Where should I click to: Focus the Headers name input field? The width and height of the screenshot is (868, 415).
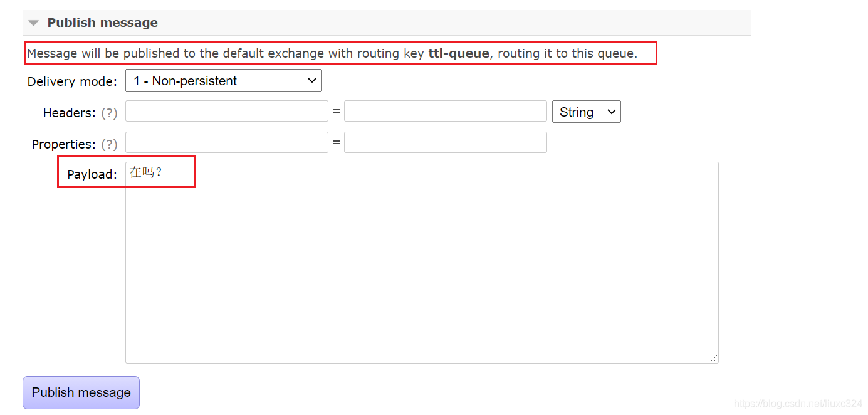(226, 111)
